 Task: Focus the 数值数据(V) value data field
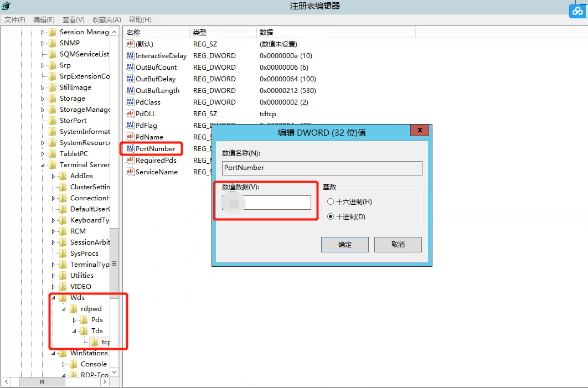pos(267,203)
